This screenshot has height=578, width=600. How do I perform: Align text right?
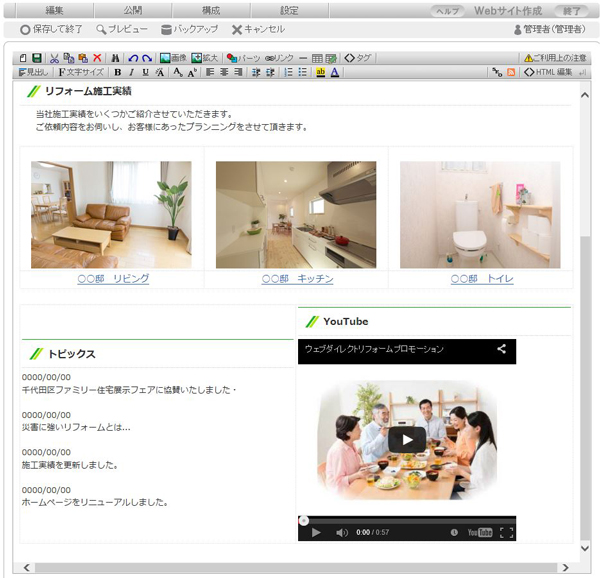(x=238, y=72)
